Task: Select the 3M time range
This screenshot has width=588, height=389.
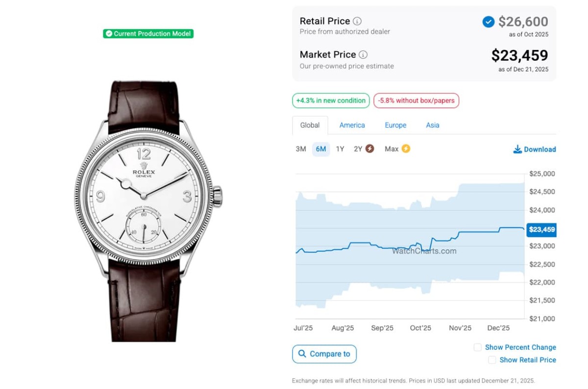Action: pyautogui.click(x=301, y=149)
